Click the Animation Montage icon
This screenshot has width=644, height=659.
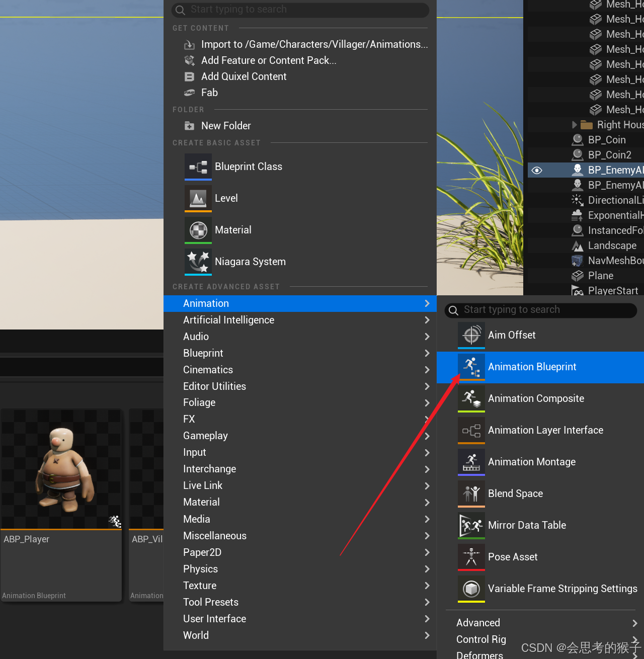point(471,462)
